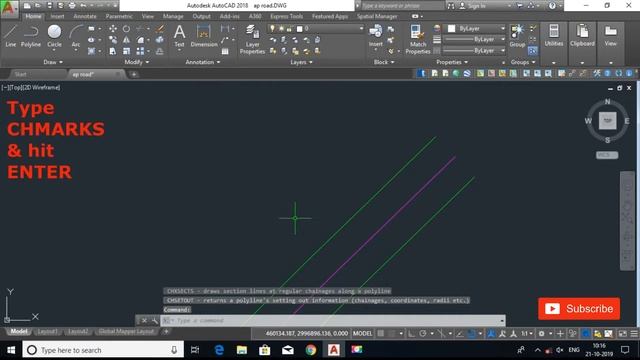Toggle polar tracking in status bar

(x=423, y=333)
